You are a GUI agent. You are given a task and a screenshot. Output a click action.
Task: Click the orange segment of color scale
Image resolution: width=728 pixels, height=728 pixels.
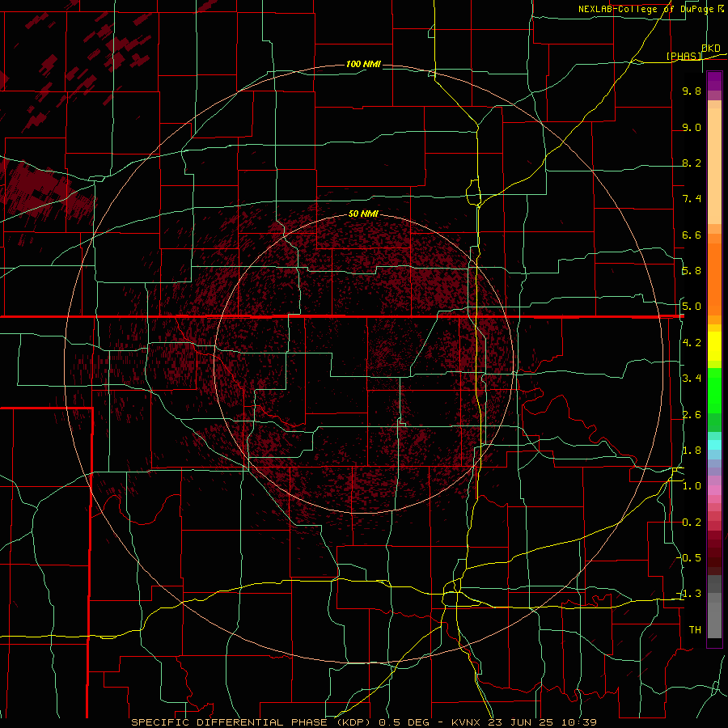tap(714, 278)
